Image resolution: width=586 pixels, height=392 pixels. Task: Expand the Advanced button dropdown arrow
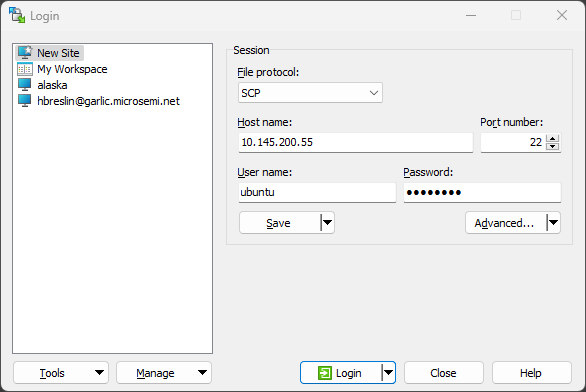click(553, 223)
